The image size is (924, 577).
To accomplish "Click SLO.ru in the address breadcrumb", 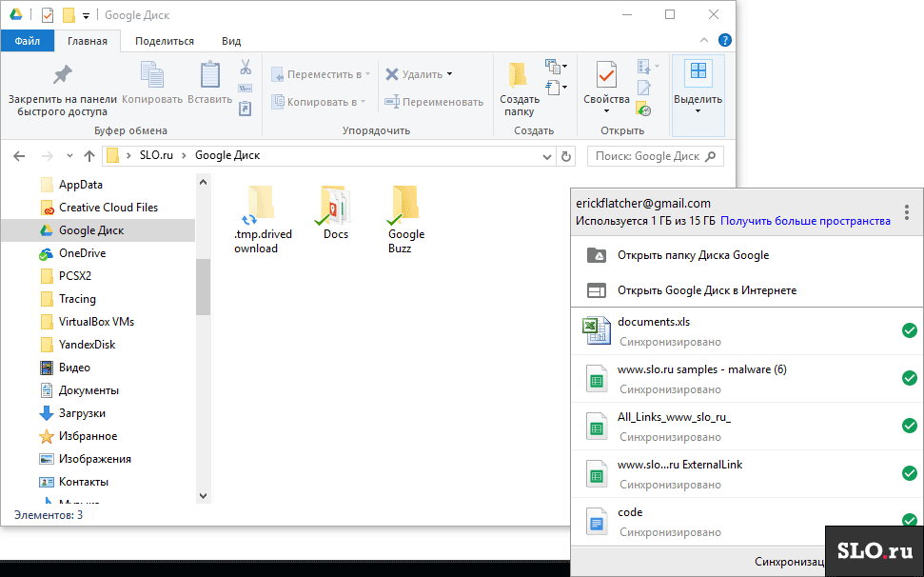I will pos(156,155).
